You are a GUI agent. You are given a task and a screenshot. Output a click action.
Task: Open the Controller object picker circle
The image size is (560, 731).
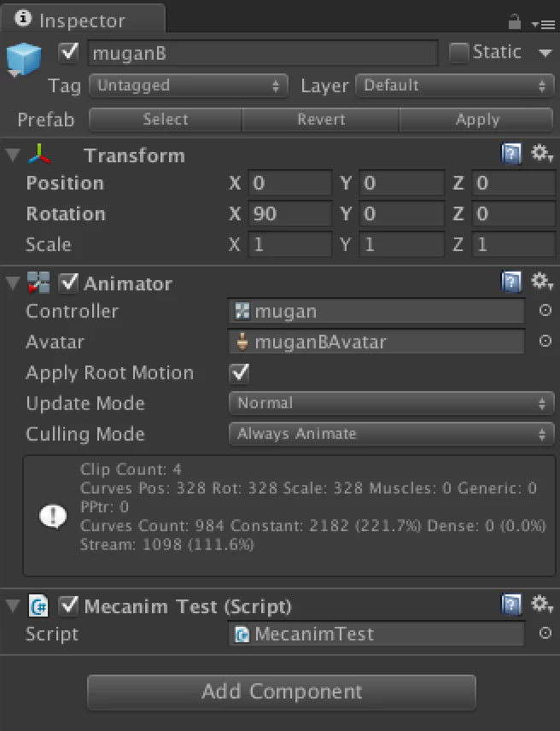pos(545,310)
